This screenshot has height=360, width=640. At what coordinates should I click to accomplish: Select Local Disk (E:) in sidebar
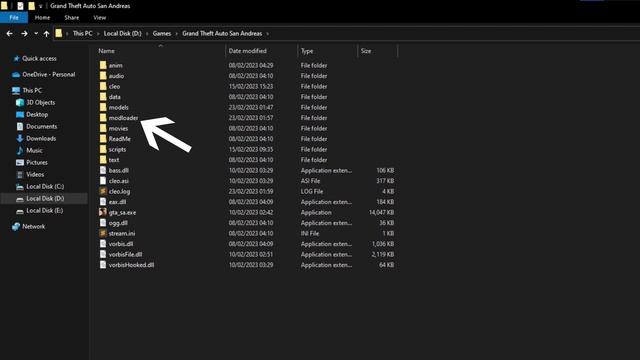coord(44,211)
